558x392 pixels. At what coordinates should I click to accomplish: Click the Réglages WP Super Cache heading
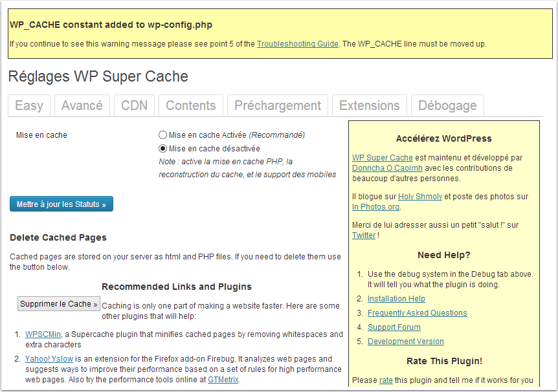[x=98, y=76]
